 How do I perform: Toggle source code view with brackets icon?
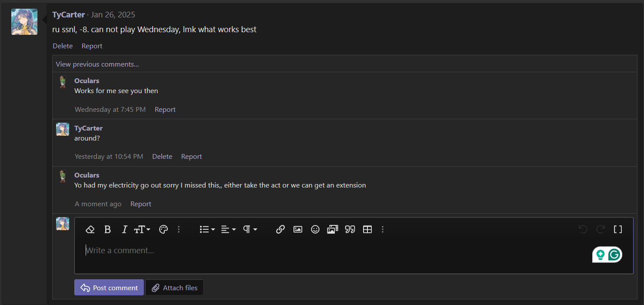pos(618,229)
